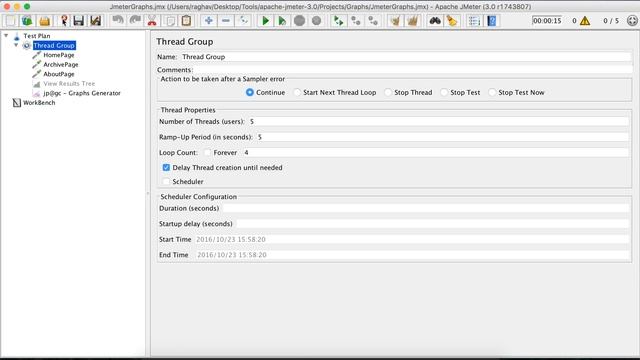The width and height of the screenshot is (640, 360).
Task: Click the Reset Search icon
Action: pyautogui.click(x=452, y=21)
